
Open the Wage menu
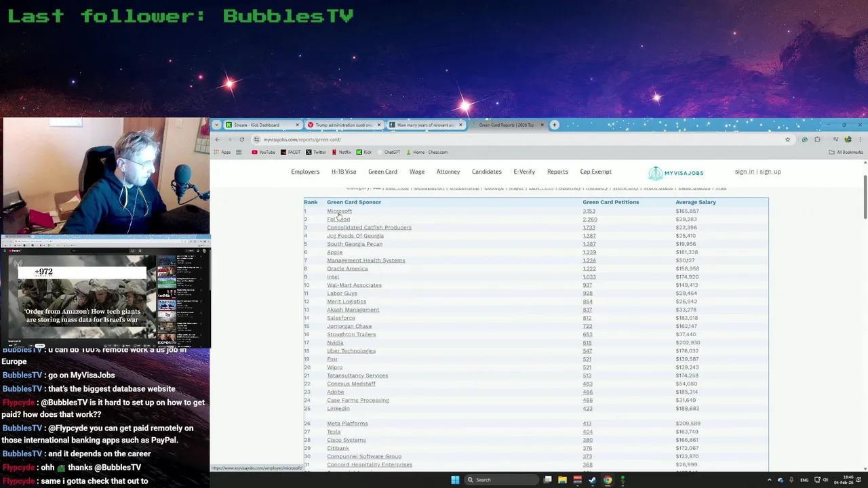pos(417,171)
